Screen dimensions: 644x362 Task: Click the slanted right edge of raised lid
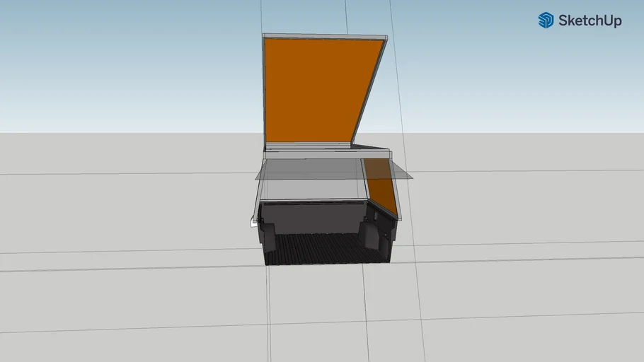(368, 92)
